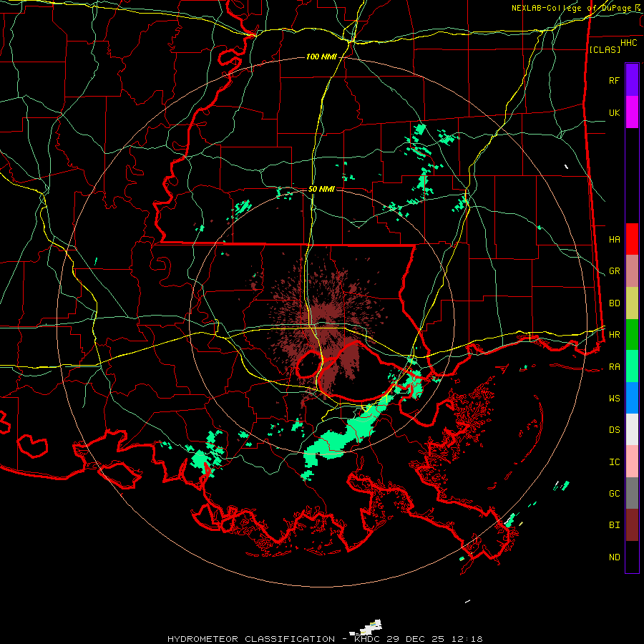644x644 pixels.
Task: Pick the HR dark green legend swatch
Action: [632, 334]
